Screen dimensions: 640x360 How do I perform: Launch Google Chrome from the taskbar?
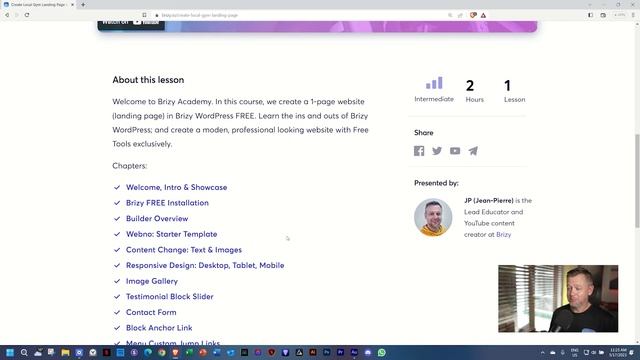162,352
